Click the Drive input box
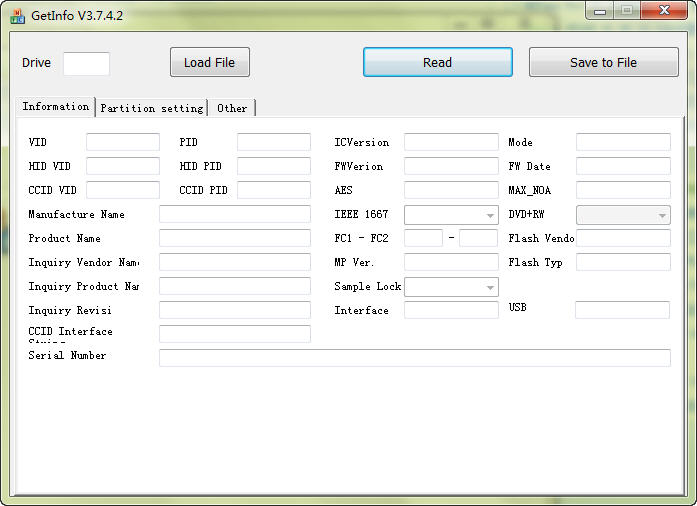Viewport: 697px width, 506px height. (86, 63)
